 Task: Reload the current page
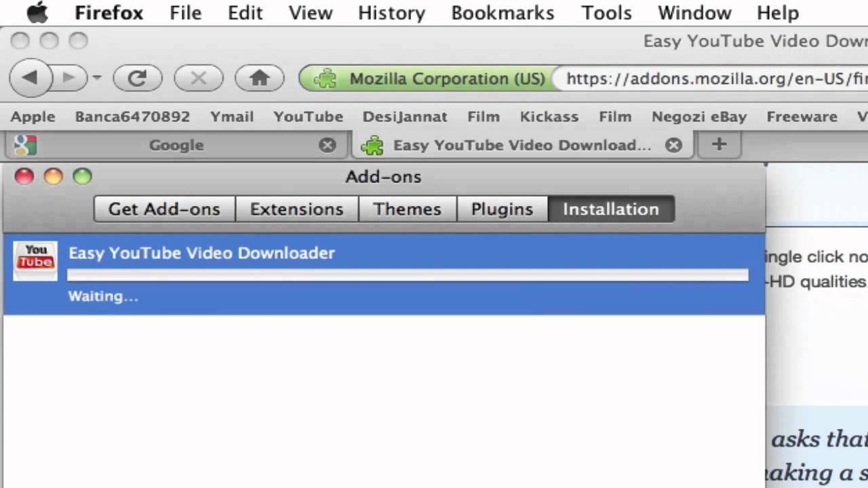click(x=137, y=78)
